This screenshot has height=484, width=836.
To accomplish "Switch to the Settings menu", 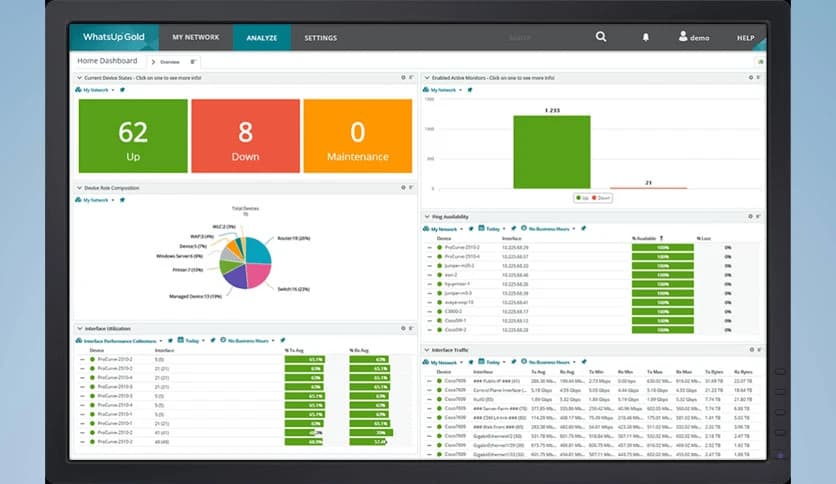I will tap(320, 37).
